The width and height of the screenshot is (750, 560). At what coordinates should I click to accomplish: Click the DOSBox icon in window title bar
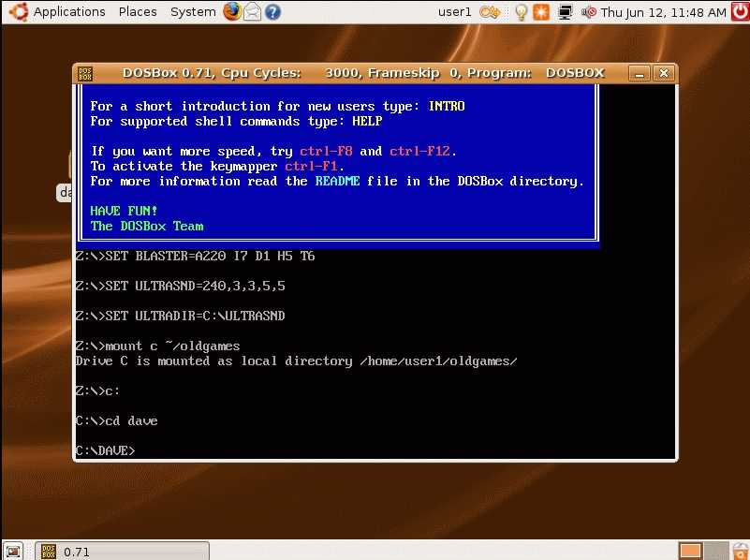85,73
